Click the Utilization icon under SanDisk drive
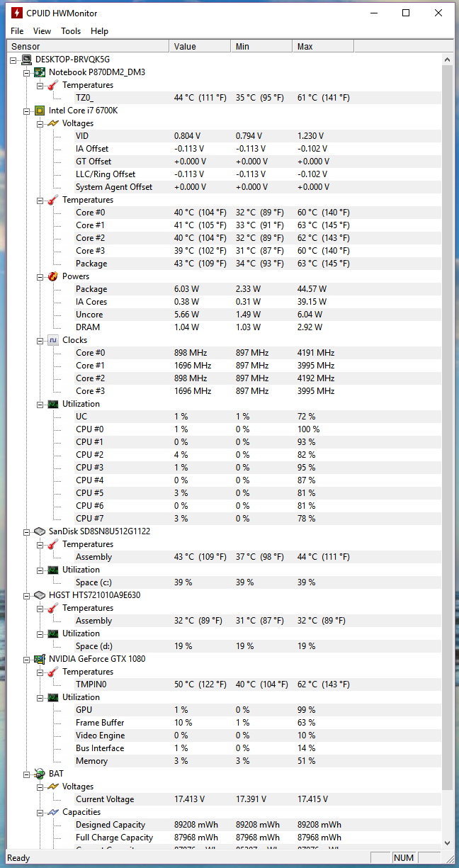The width and height of the screenshot is (459, 868). click(54, 570)
